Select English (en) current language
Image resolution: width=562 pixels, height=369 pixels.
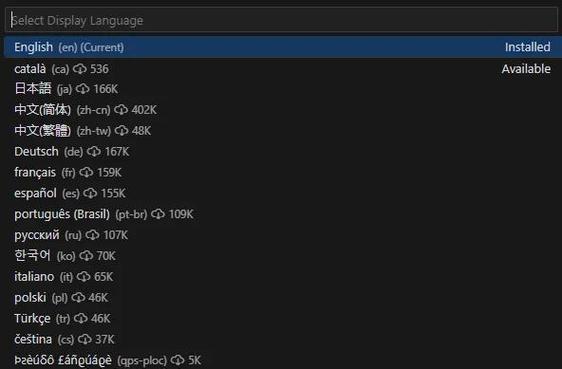[x=283, y=47]
